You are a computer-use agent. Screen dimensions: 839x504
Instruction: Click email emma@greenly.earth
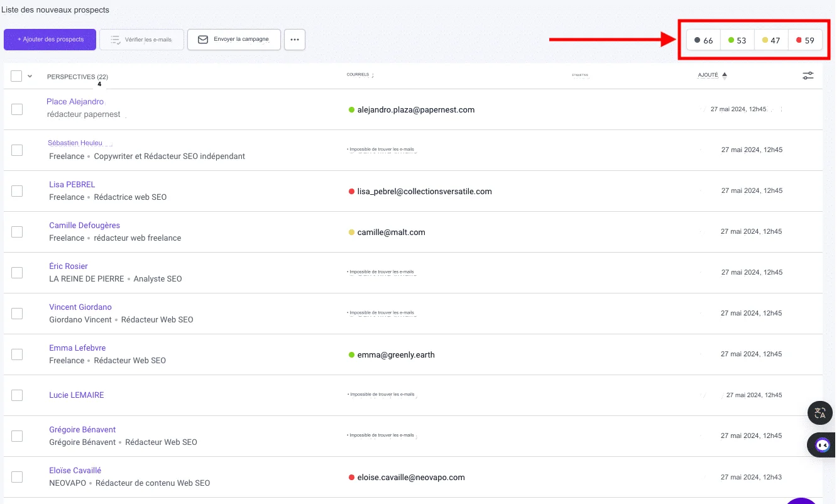pos(396,355)
